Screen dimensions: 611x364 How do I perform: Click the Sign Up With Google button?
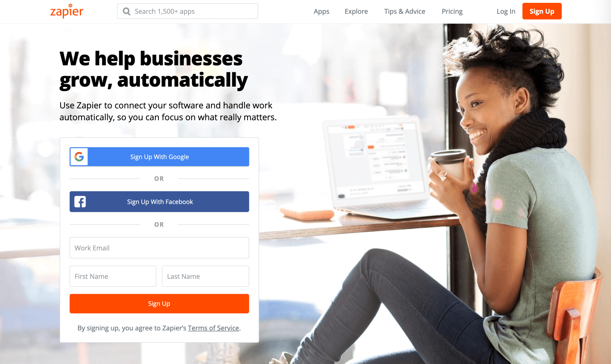tap(159, 156)
